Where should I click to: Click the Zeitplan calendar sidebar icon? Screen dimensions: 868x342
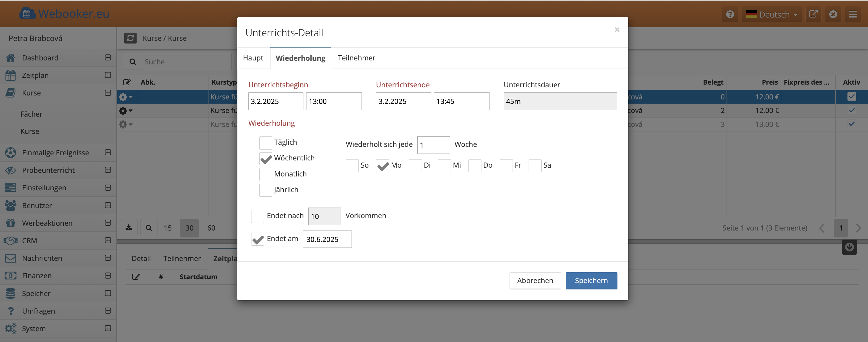pos(11,75)
